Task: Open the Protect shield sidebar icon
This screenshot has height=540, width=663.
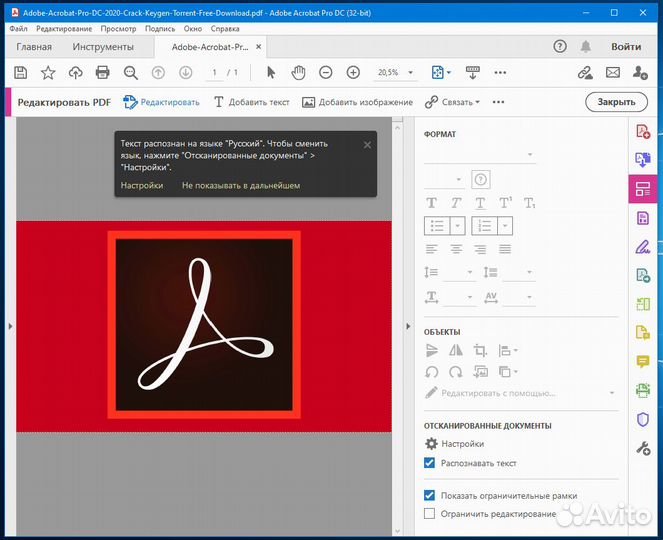Action: pos(643,419)
